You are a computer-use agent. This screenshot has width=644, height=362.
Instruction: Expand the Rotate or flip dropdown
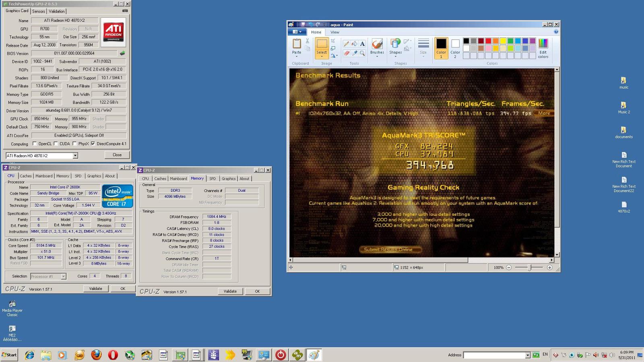pos(334,56)
